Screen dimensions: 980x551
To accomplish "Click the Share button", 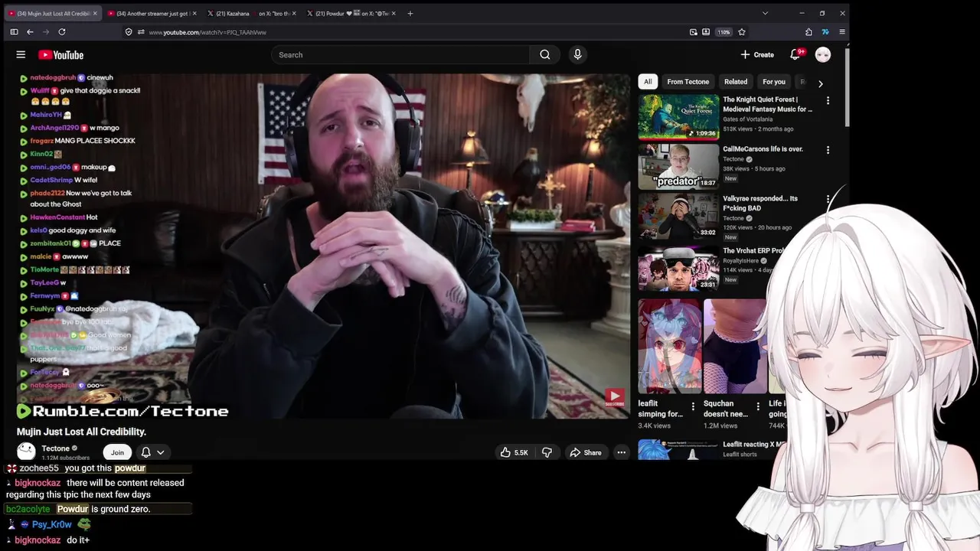I will (585, 452).
